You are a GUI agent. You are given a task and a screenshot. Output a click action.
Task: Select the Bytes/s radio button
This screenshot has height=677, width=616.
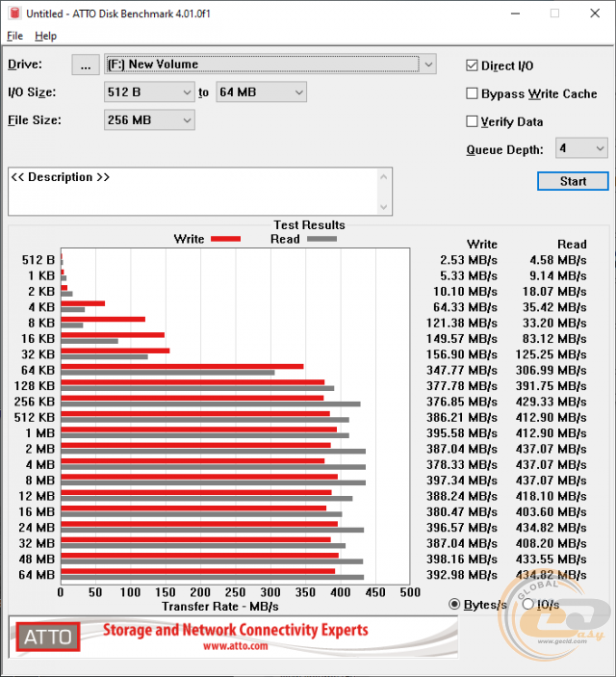click(x=454, y=604)
